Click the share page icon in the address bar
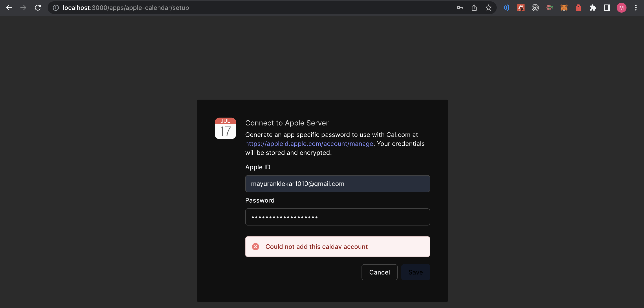Image resolution: width=644 pixels, height=308 pixels. coord(474,8)
